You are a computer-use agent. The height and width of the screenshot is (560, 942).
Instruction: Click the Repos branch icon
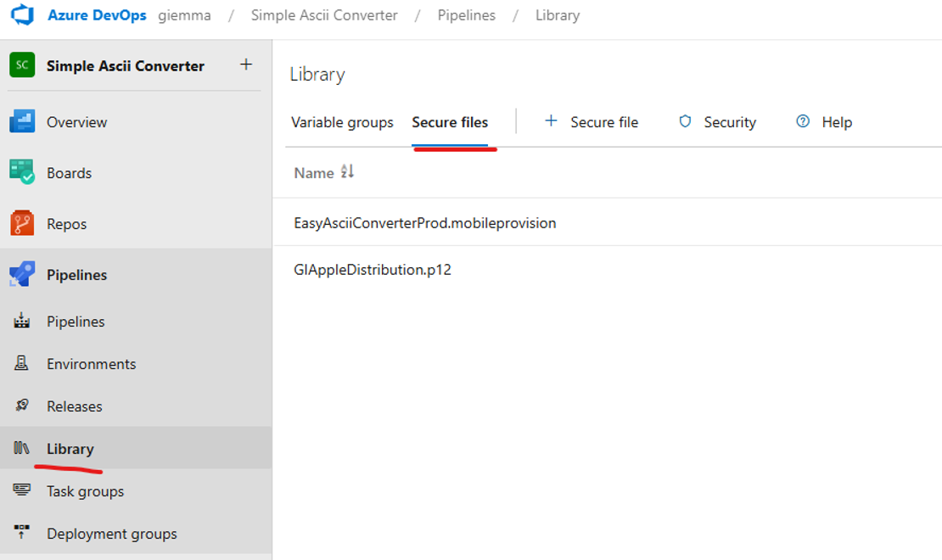pos(22,224)
